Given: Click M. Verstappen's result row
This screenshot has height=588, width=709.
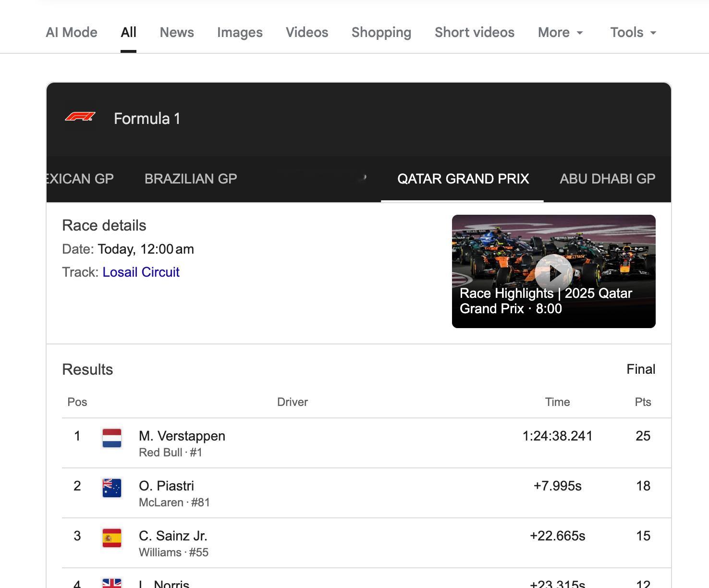Looking at the screenshot, I should click(x=336, y=443).
